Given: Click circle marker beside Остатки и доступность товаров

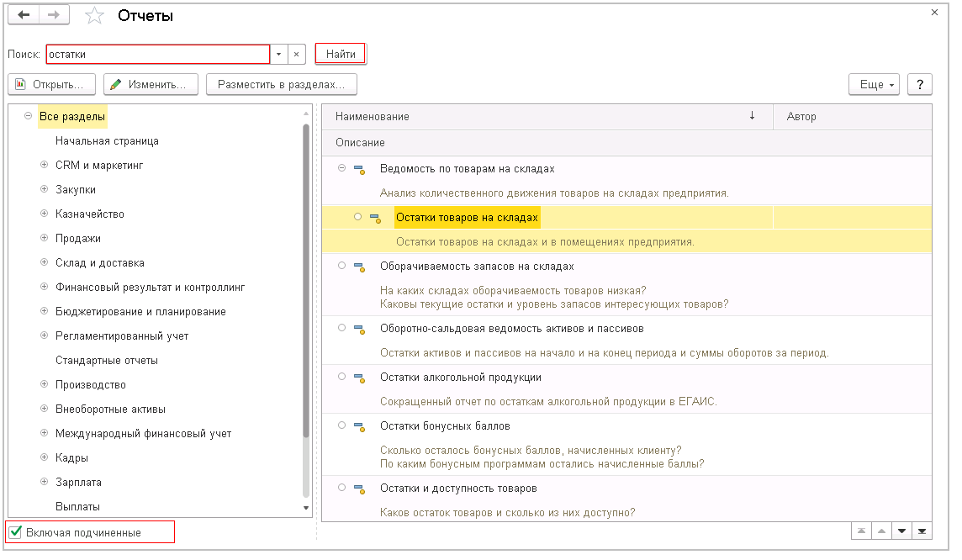Looking at the screenshot, I should [x=341, y=488].
